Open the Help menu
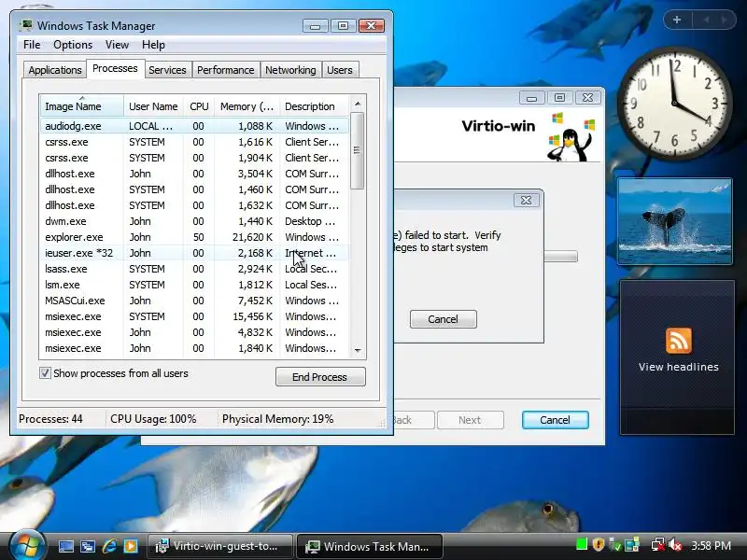 tap(153, 45)
